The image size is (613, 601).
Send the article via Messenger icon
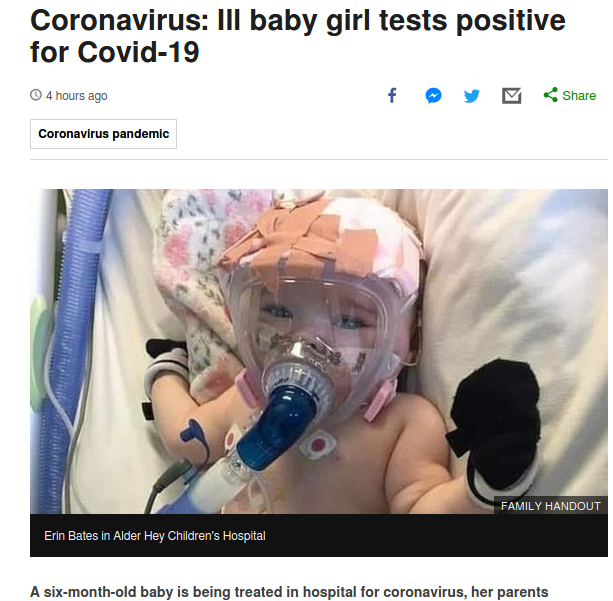433,95
